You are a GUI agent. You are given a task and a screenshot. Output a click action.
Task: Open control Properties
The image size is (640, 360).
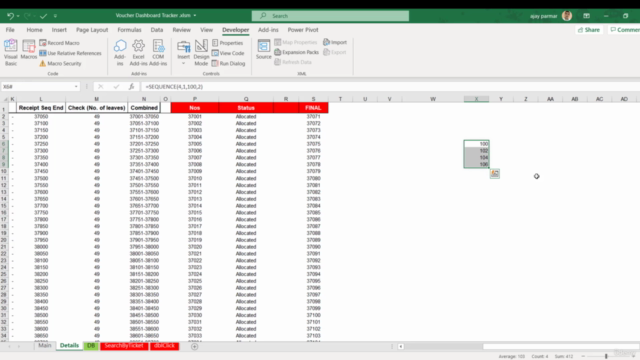click(x=227, y=43)
